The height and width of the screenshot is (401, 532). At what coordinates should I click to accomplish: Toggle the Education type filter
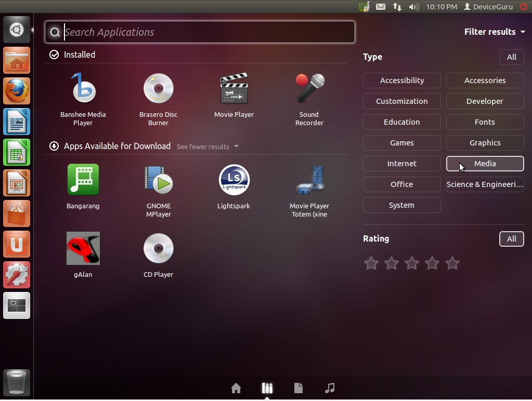pos(401,122)
